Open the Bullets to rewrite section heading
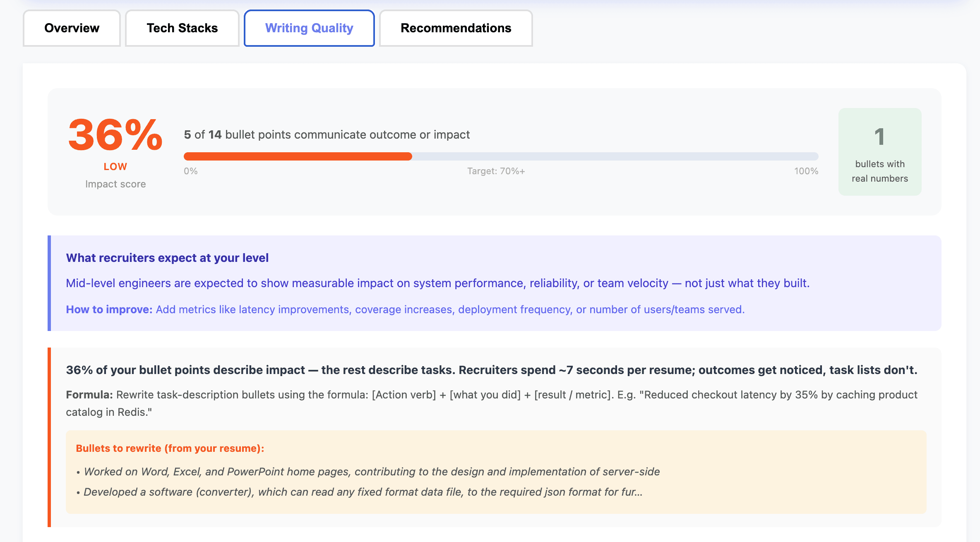The height and width of the screenshot is (542, 980). (170, 448)
